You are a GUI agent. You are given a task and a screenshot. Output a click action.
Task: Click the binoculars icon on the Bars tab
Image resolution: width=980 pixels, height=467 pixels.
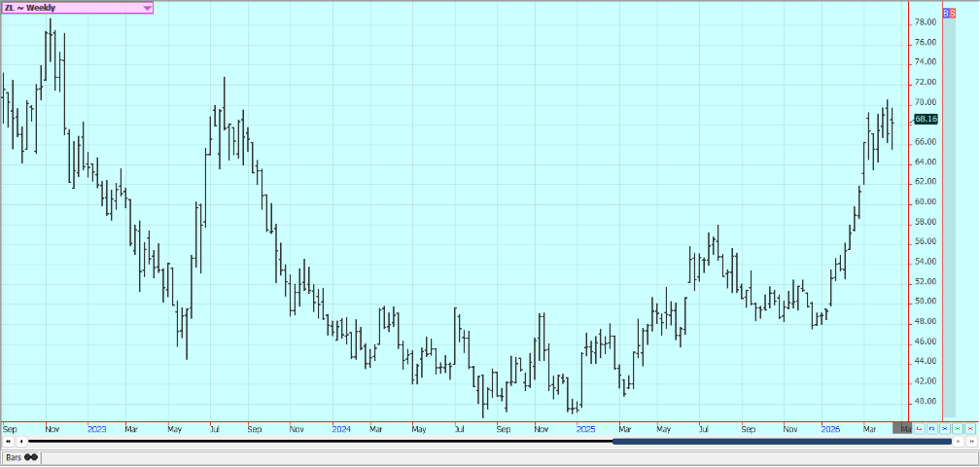(31, 457)
